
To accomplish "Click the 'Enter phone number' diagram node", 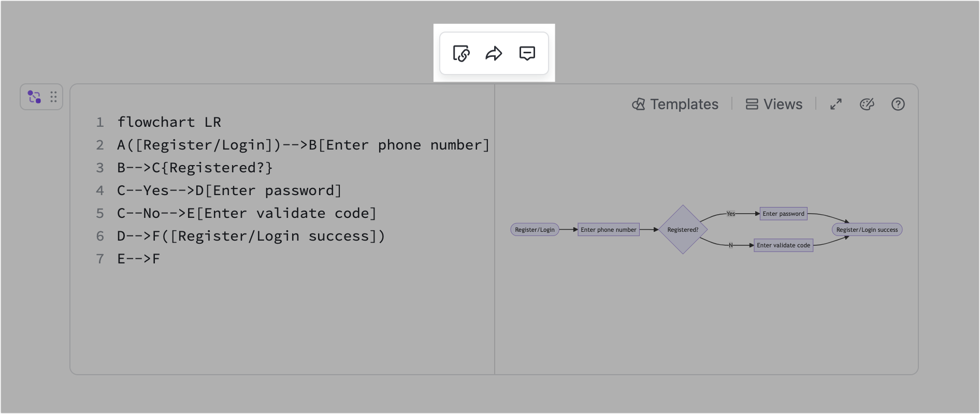I will pos(608,230).
